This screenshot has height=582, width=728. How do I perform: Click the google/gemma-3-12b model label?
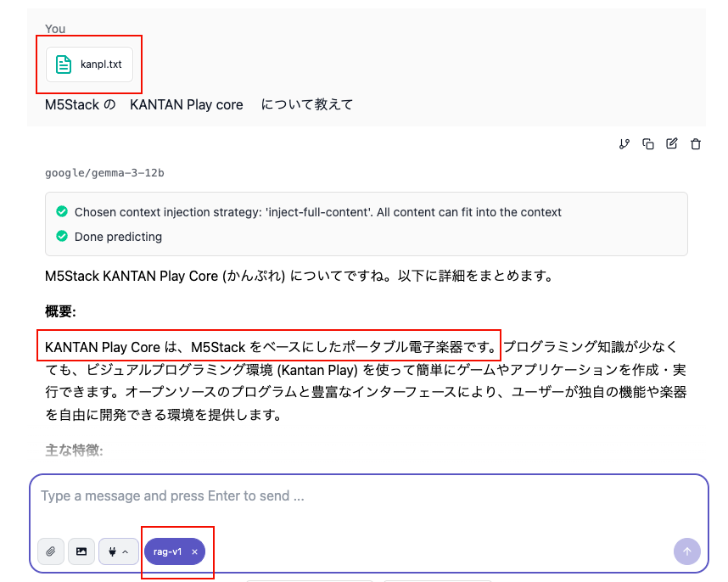[x=104, y=173]
